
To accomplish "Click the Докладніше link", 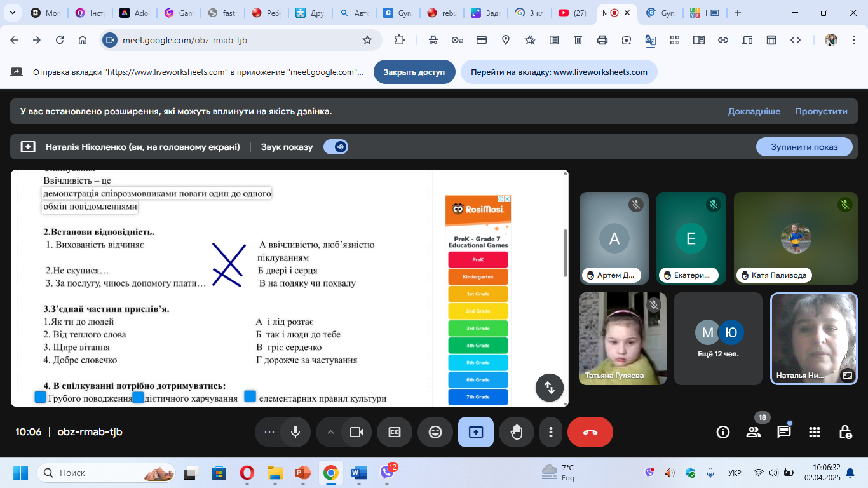I will coord(754,111).
